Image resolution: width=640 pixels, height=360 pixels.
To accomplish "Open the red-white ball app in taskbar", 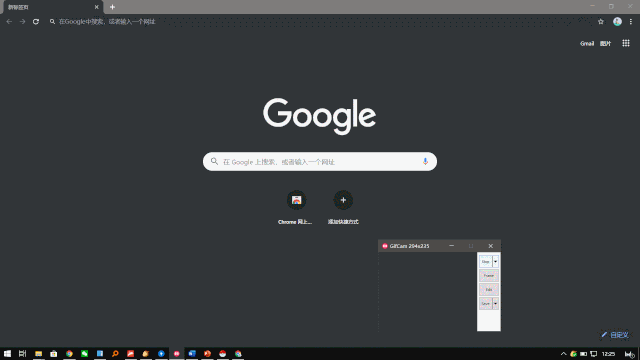I will 222,353.
